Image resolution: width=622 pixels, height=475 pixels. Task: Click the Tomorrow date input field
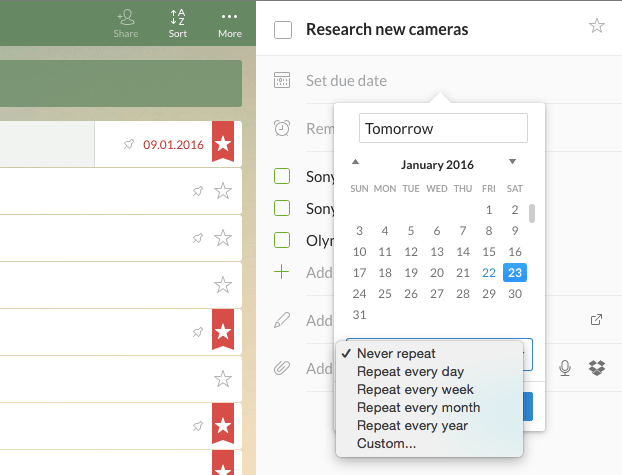coord(443,128)
